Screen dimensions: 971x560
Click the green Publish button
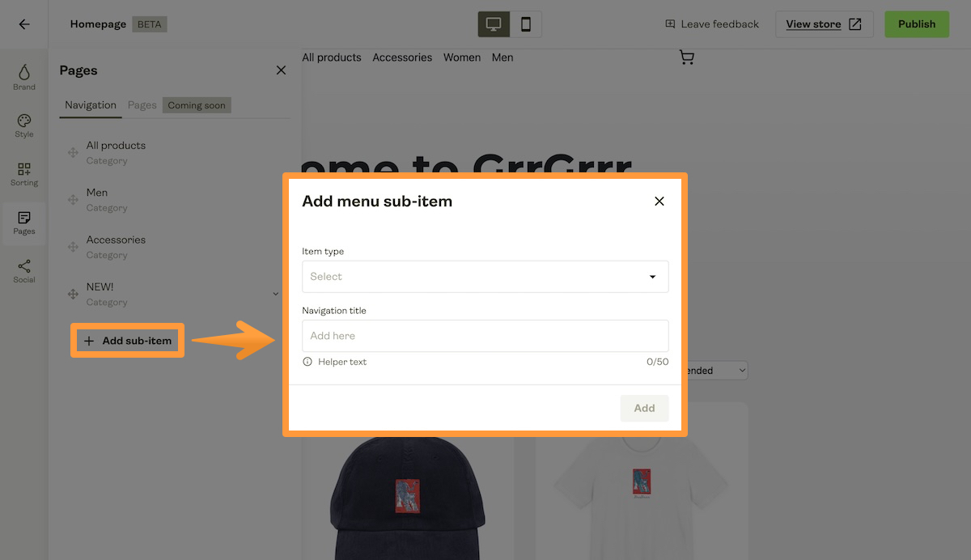(x=917, y=24)
